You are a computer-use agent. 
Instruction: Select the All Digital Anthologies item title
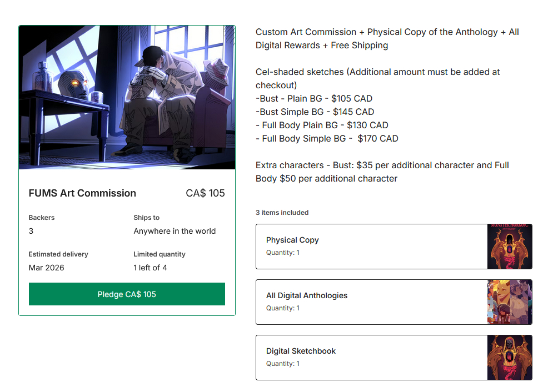pyautogui.click(x=307, y=295)
